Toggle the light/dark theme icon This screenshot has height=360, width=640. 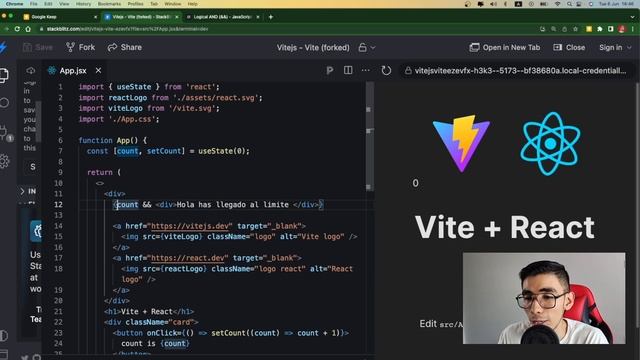4,336
